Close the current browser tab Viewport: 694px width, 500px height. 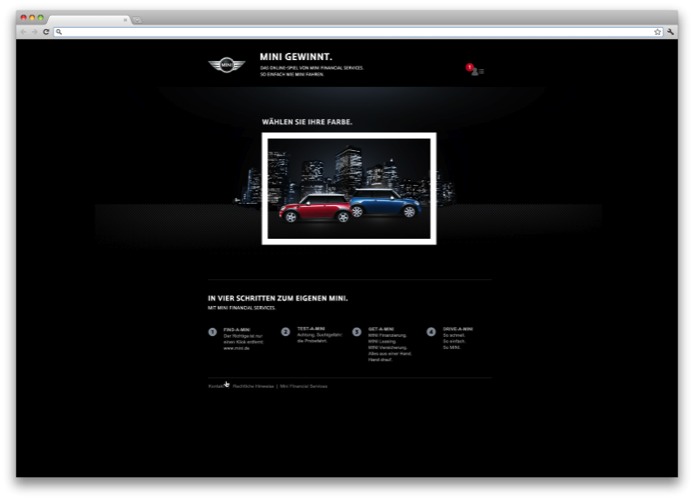click(x=125, y=20)
